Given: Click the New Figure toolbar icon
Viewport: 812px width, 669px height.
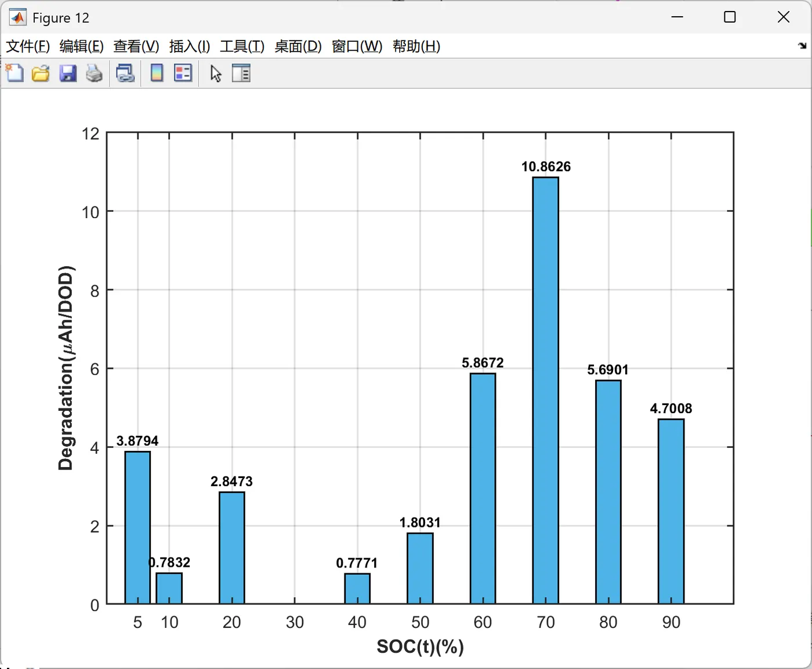Looking at the screenshot, I should coord(14,73).
